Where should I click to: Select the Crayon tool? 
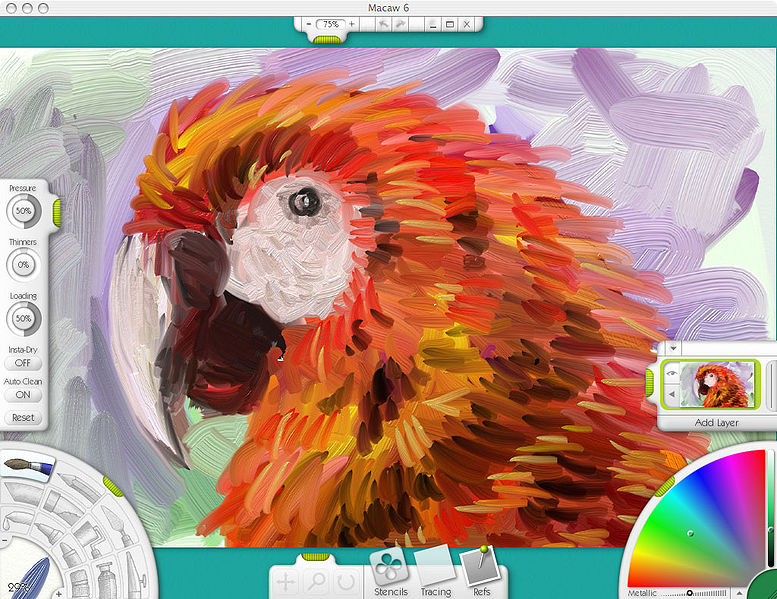(71, 555)
